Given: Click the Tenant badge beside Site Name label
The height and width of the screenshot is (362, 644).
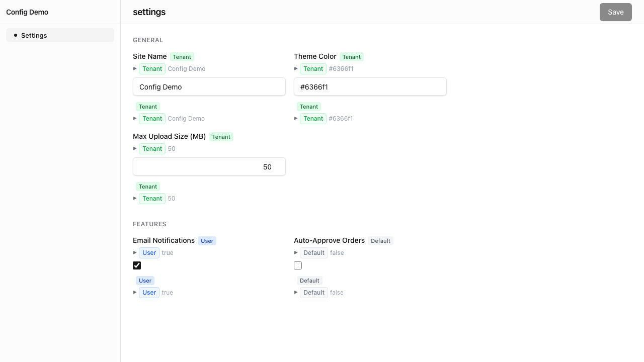Looking at the screenshot, I should (182, 57).
